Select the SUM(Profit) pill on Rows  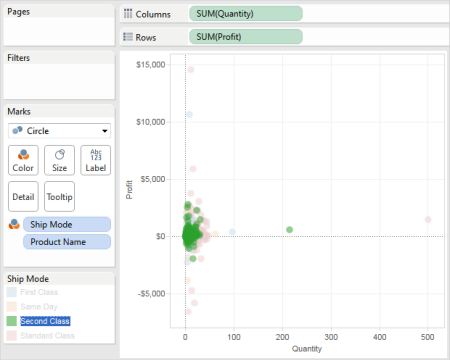point(246,37)
